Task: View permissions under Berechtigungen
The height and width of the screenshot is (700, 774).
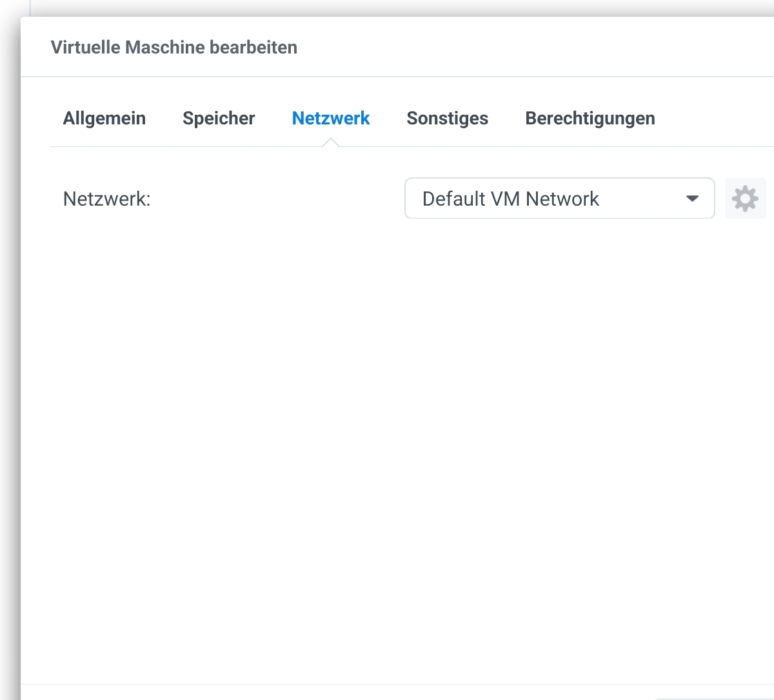Action: pyautogui.click(x=590, y=119)
